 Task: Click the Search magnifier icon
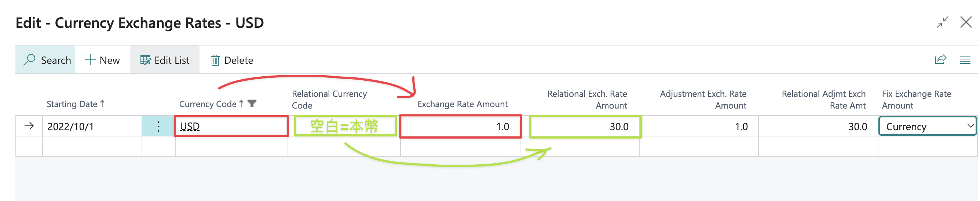29,60
